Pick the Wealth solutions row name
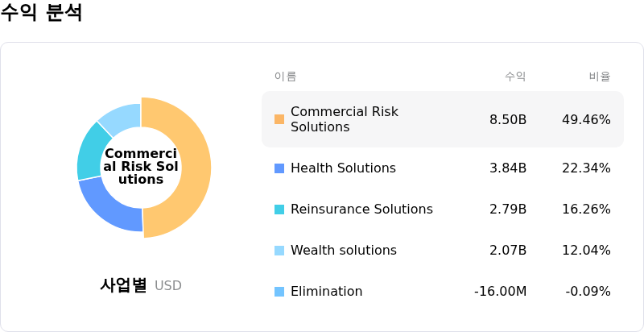 coord(344,251)
